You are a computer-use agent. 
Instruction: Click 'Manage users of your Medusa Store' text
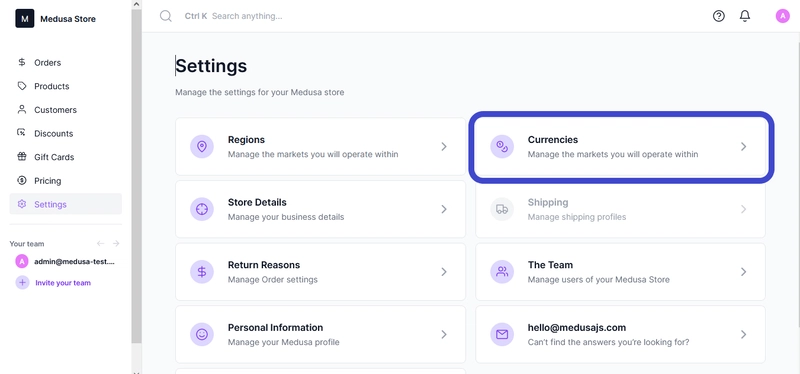point(598,280)
